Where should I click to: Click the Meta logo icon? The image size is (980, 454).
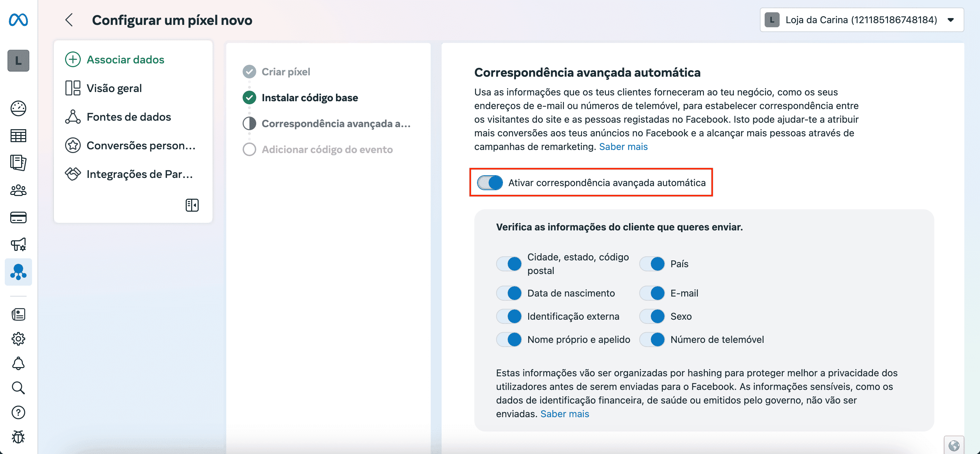[x=18, y=20]
